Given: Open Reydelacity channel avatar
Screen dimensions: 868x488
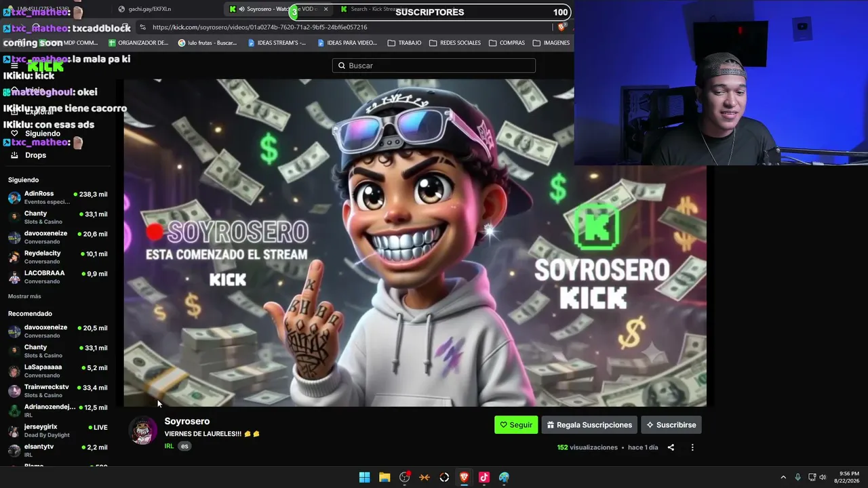Looking at the screenshot, I should point(14,257).
